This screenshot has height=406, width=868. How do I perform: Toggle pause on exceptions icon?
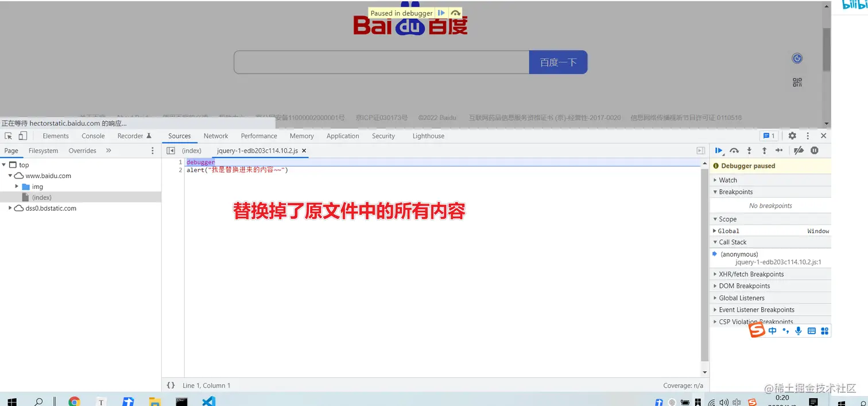click(x=814, y=150)
